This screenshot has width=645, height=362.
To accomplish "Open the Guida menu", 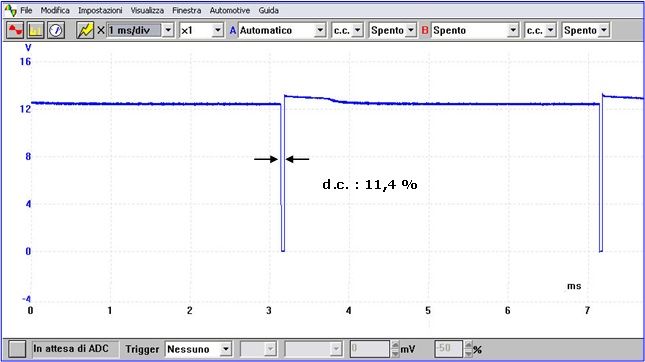I will [269, 10].
